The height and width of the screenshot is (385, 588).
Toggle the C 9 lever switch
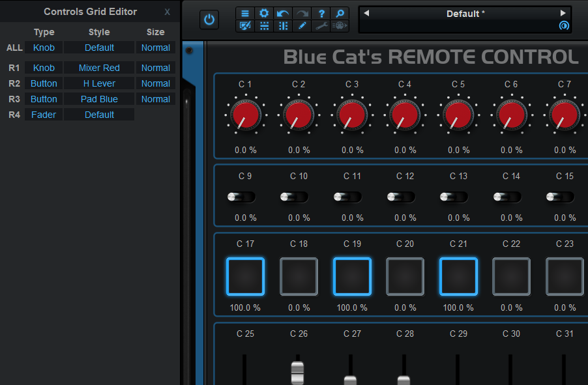coord(241,197)
